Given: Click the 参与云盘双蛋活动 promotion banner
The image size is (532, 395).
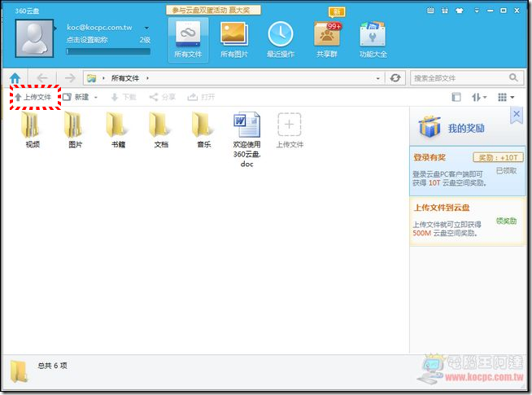Looking at the screenshot, I should coord(213,11).
